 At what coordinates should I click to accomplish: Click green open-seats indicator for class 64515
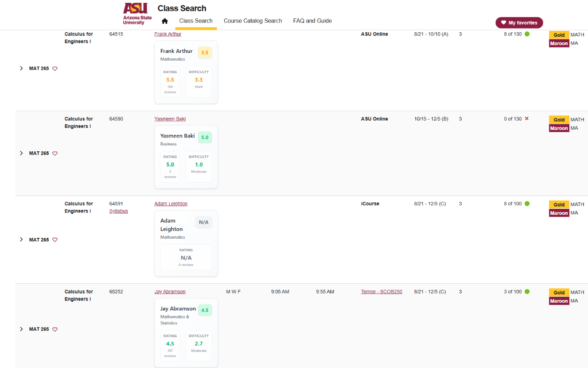point(527,34)
